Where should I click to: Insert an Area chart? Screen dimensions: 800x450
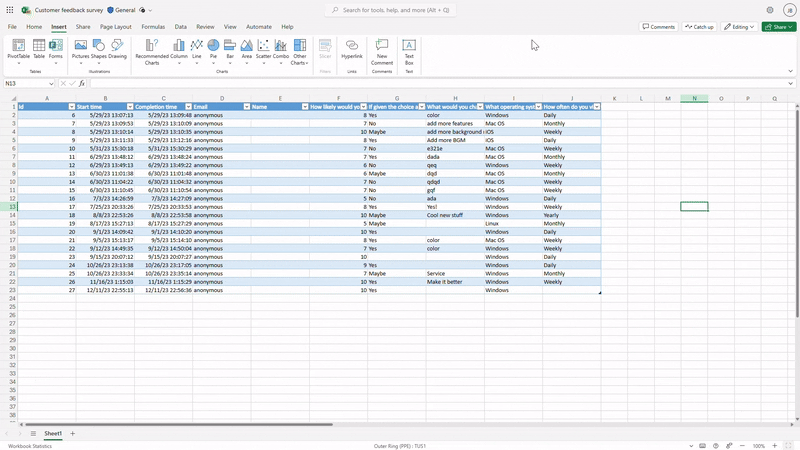(x=246, y=51)
